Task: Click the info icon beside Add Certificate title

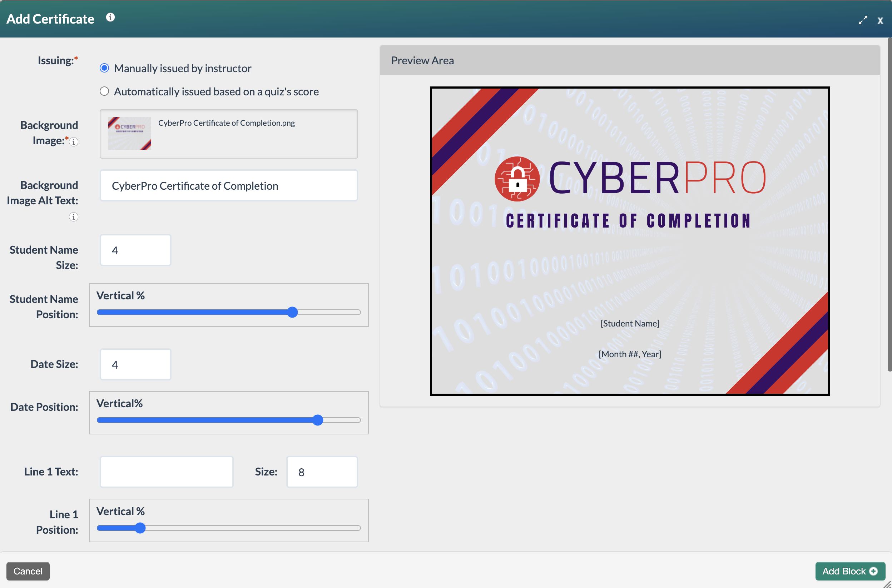Action: (x=110, y=17)
